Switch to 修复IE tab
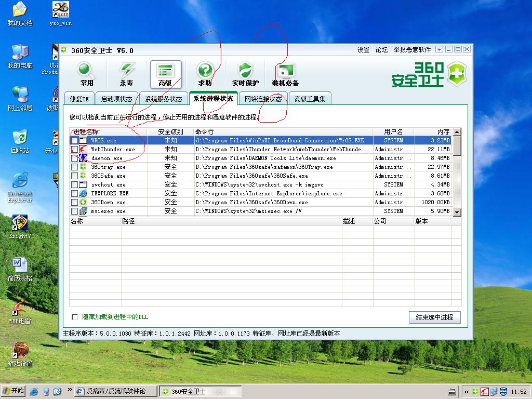The height and width of the screenshot is (399, 532). click(x=79, y=99)
